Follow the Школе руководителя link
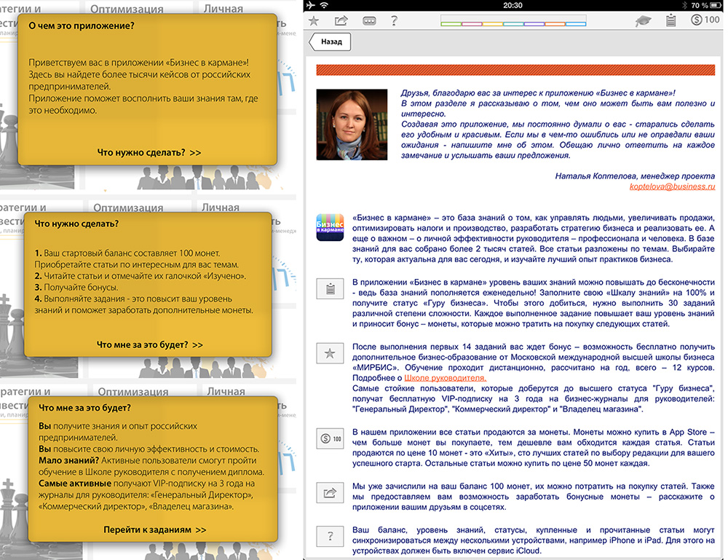Viewport: 728px width, 560px height. click(445, 378)
